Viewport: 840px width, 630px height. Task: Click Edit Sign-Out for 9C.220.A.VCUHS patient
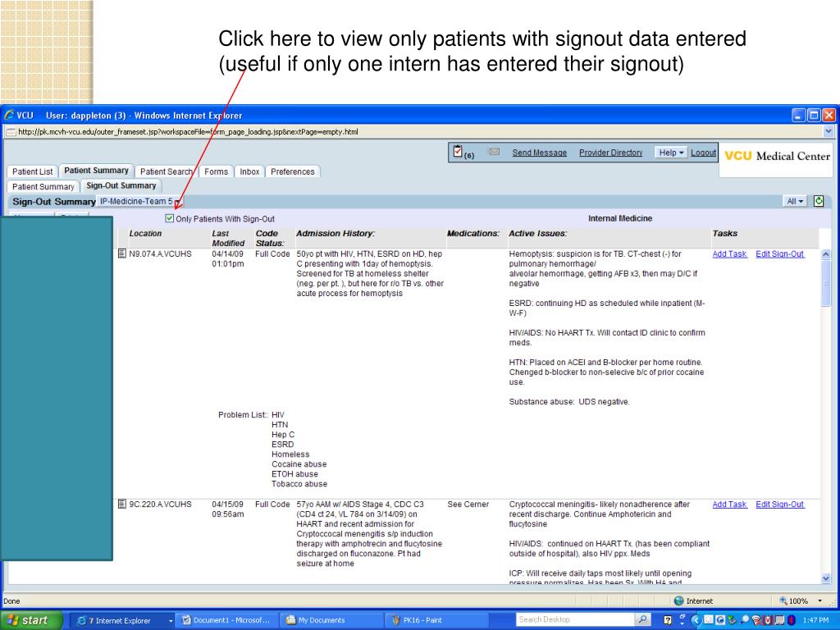pyautogui.click(x=779, y=504)
